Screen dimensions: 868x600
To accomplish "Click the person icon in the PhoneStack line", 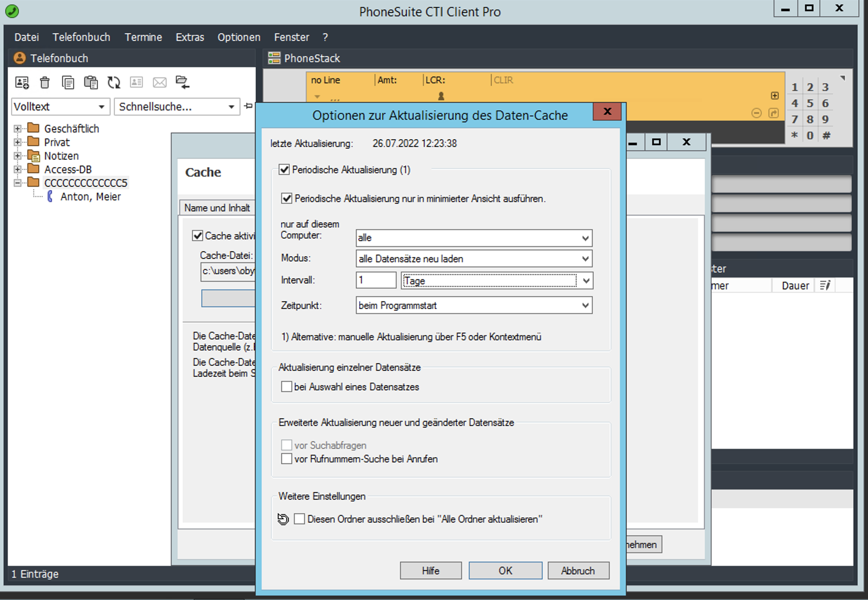I will [441, 96].
